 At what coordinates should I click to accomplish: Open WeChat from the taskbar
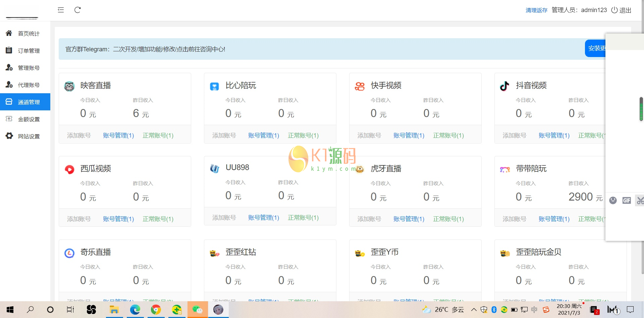(198, 309)
